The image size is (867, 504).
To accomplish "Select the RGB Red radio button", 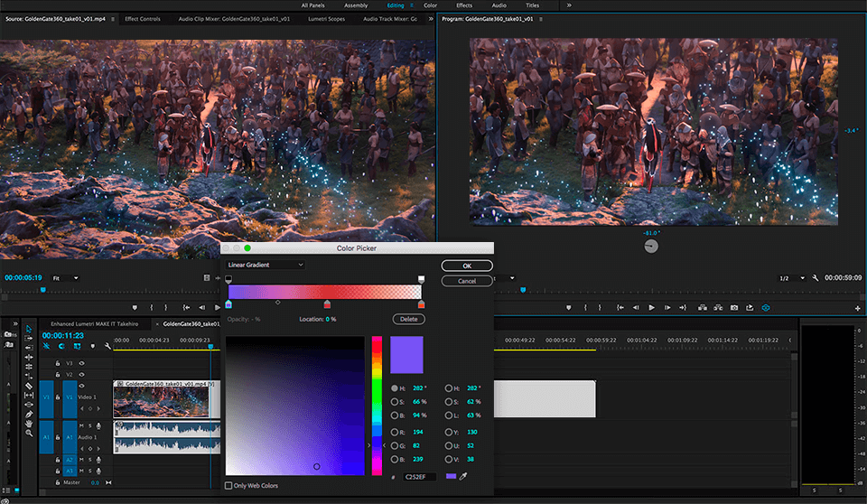I will pyautogui.click(x=395, y=432).
